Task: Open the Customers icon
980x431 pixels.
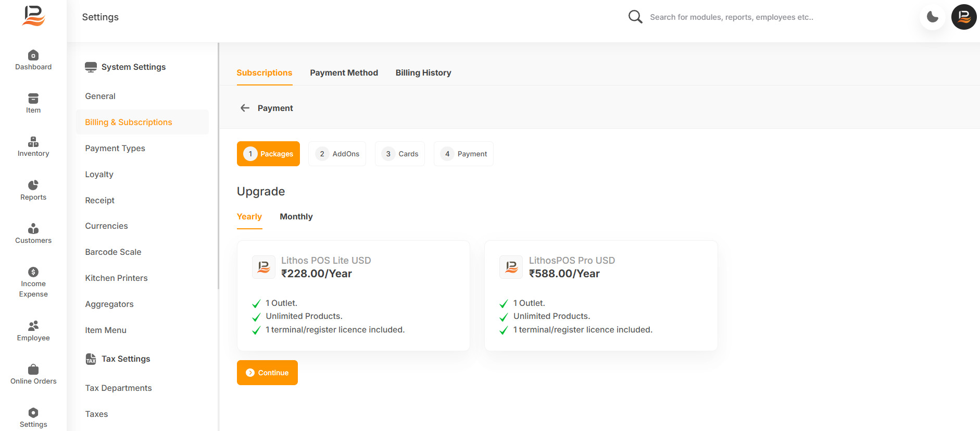Action: coord(33,228)
